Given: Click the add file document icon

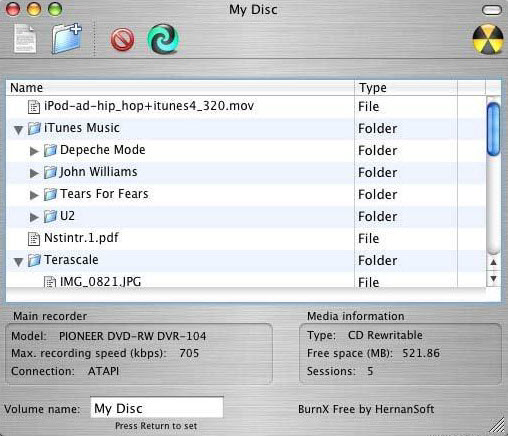Looking at the screenshot, I should click(x=25, y=39).
